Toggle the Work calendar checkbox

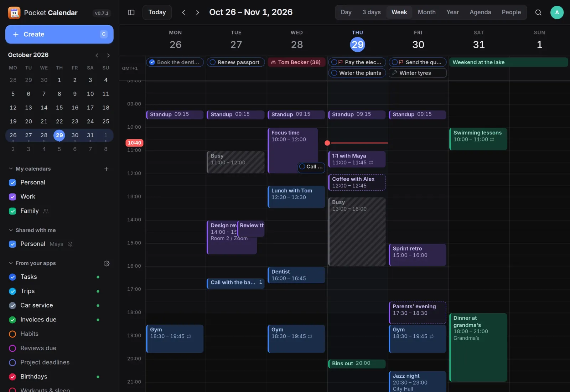(12, 197)
